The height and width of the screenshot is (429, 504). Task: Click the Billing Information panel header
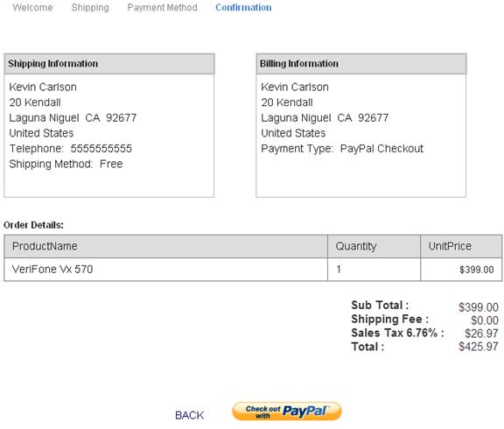pyautogui.click(x=361, y=64)
